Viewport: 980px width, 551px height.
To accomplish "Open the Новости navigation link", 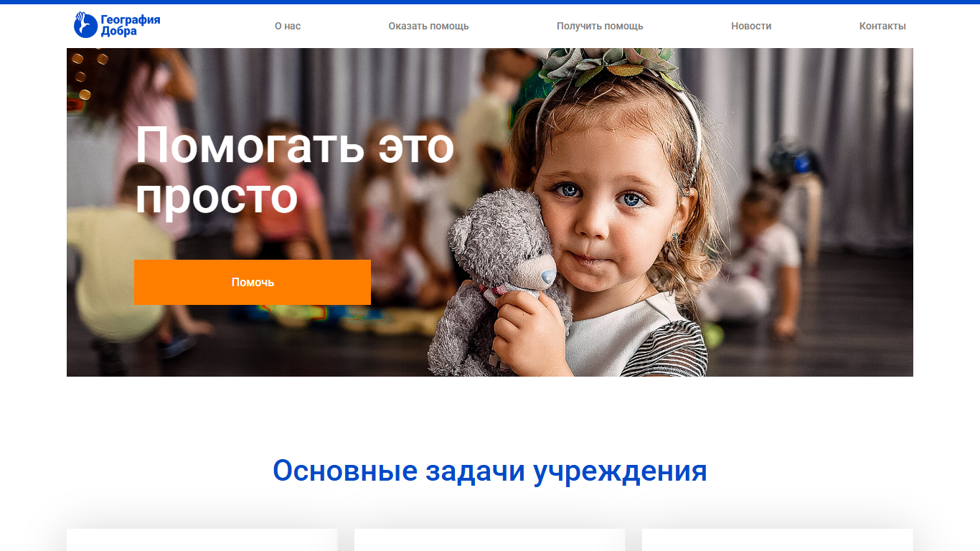I will (751, 26).
